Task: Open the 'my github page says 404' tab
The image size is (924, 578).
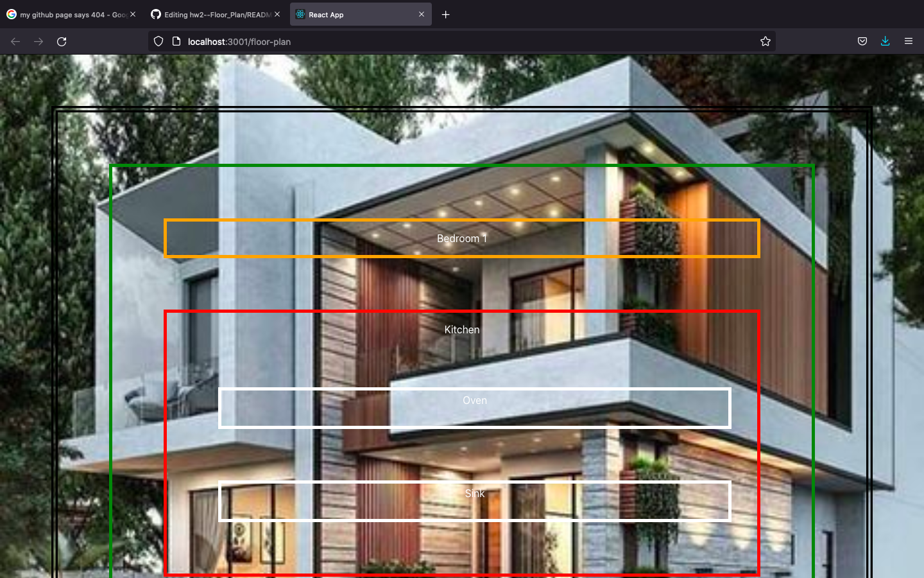Action: (71, 14)
